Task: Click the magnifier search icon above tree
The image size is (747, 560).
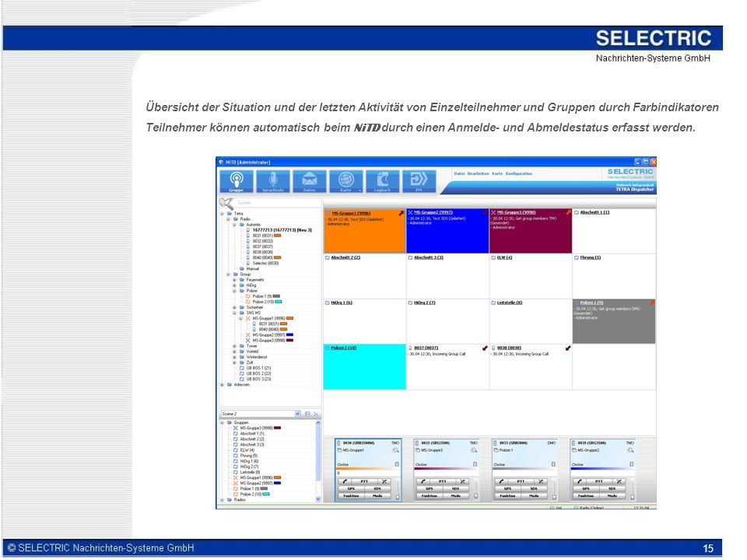Action: pos(226,203)
